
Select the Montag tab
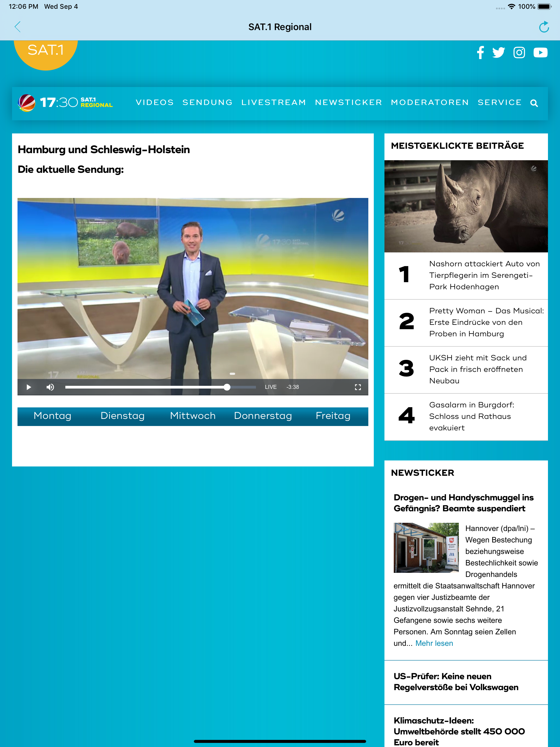(x=52, y=416)
